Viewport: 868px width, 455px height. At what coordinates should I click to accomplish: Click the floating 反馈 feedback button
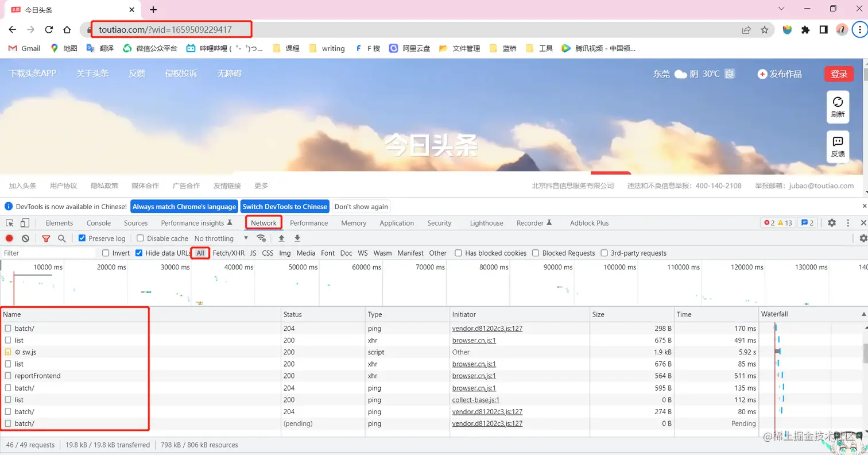click(x=838, y=146)
